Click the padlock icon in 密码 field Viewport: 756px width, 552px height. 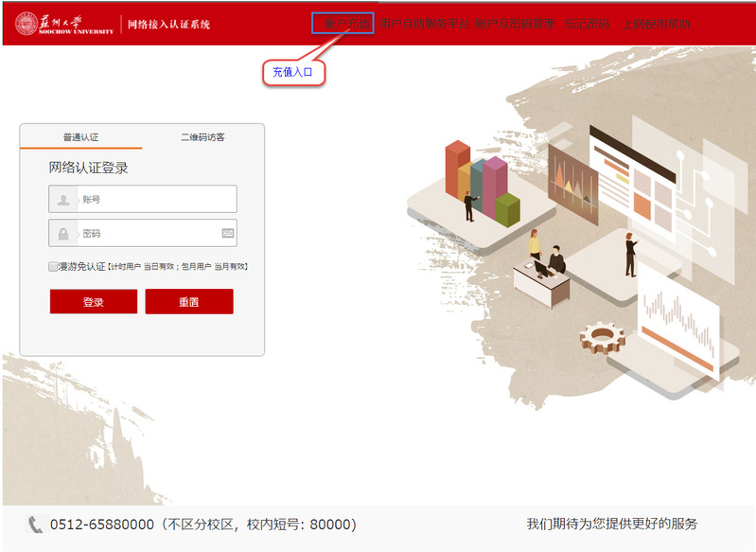pos(63,234)
